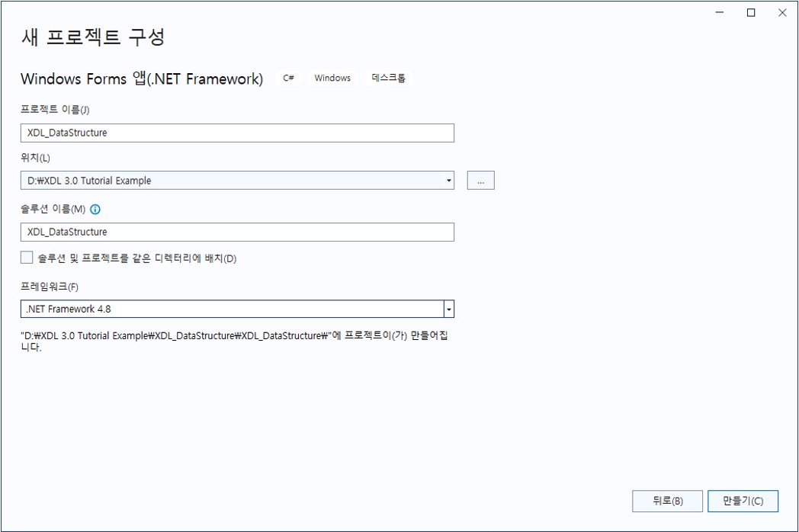Enable placing solution and project in same directory

click(27, 258)
